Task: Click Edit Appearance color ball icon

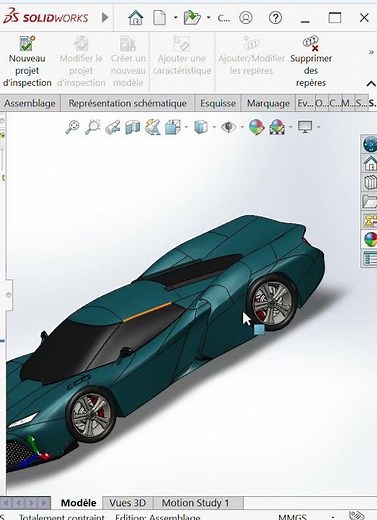Action: (x=257, y=127)
